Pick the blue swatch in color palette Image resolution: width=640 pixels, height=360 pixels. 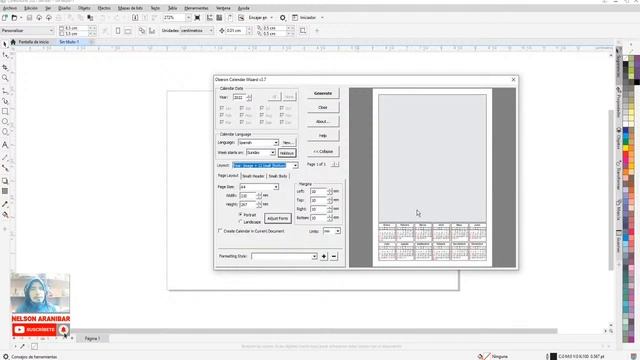click(625, 131)
